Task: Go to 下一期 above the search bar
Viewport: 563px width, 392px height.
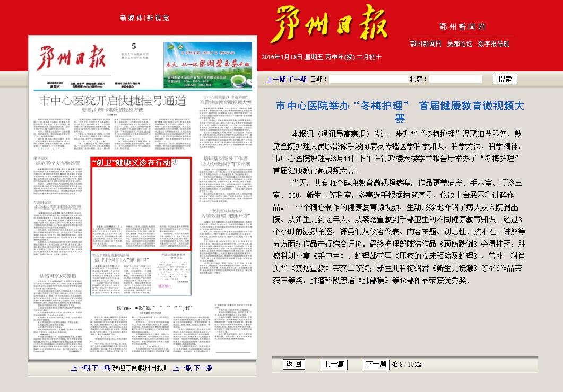Action: pyautogui.click(x=297, y=80)
